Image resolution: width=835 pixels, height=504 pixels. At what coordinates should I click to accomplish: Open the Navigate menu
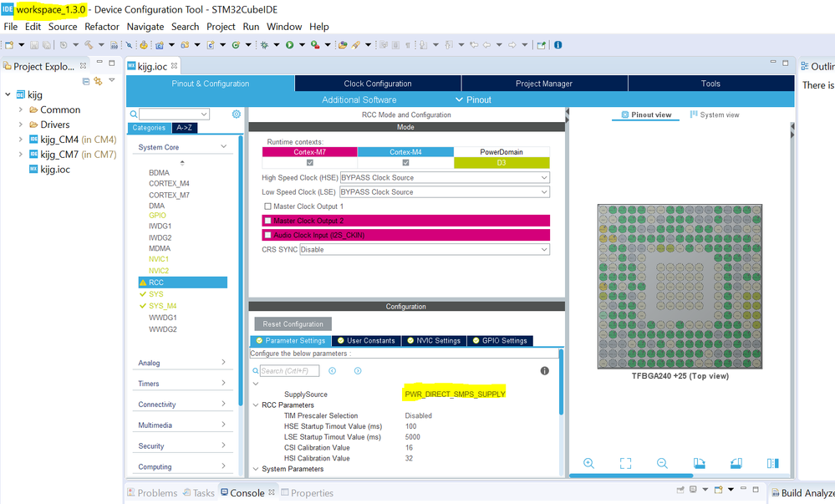(145, 27)
